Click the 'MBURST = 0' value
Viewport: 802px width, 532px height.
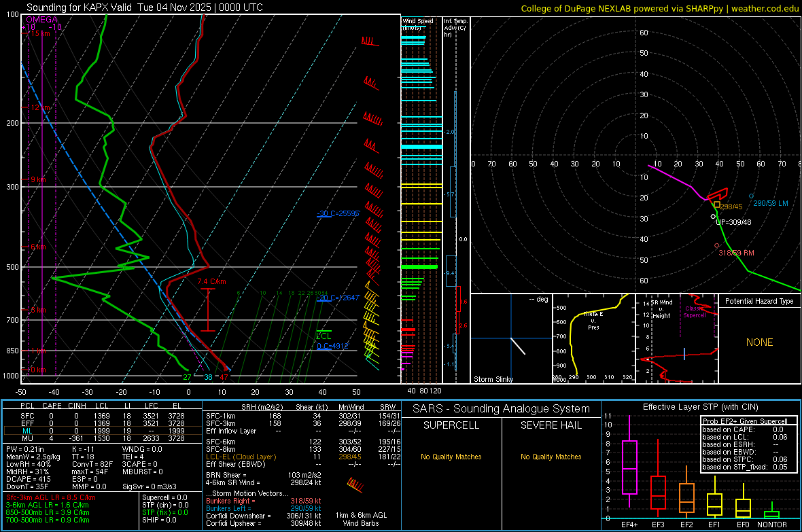[x=142, y=472]
